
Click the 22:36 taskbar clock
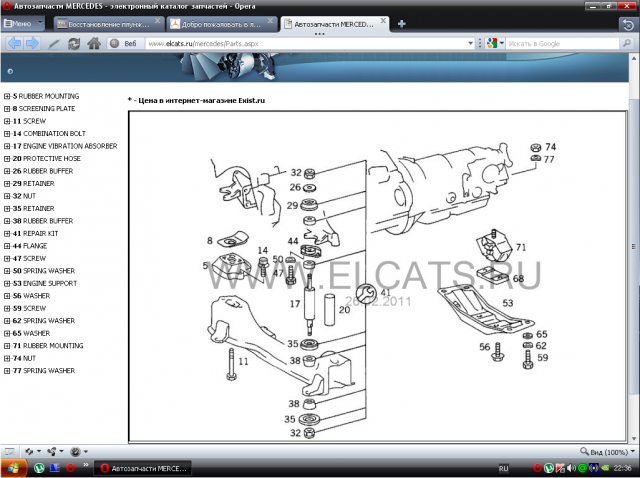point(622,468)
